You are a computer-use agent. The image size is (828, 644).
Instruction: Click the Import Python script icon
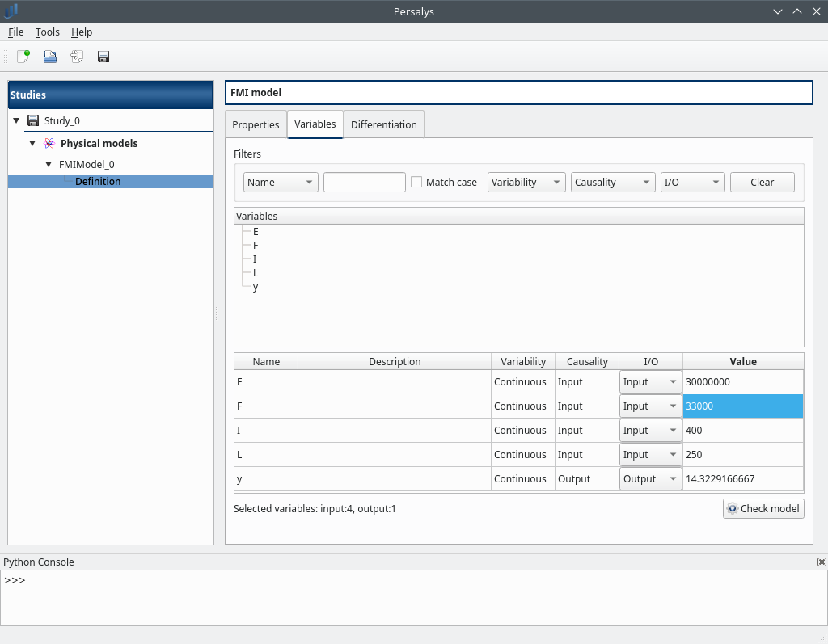pos(77,57)
